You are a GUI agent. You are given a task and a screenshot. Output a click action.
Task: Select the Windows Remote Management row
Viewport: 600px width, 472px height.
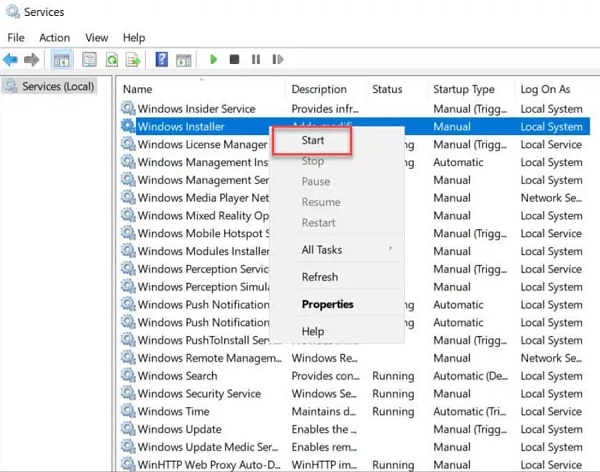[354, 358]
